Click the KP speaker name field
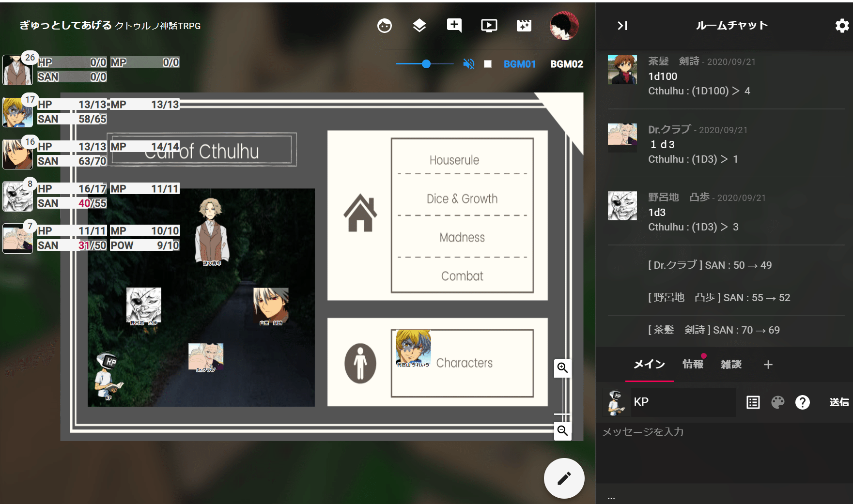The height and width of the screenshot is (504, 853). 683,402
